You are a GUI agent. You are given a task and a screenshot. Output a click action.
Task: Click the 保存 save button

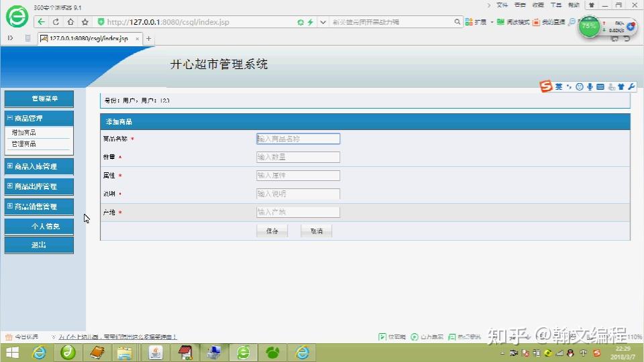(x=272, y=231)
